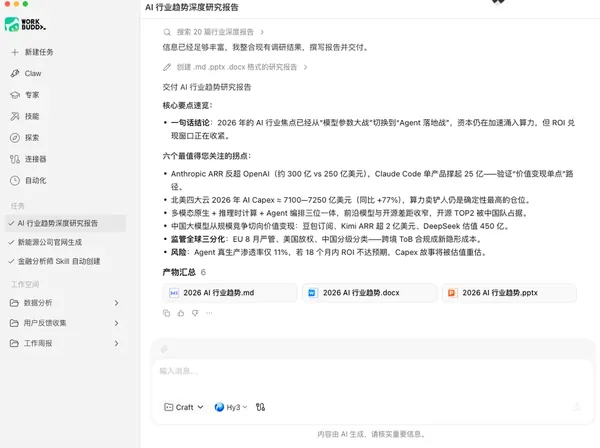Click the clock icon beside 自动化

[x=15, y=181]
